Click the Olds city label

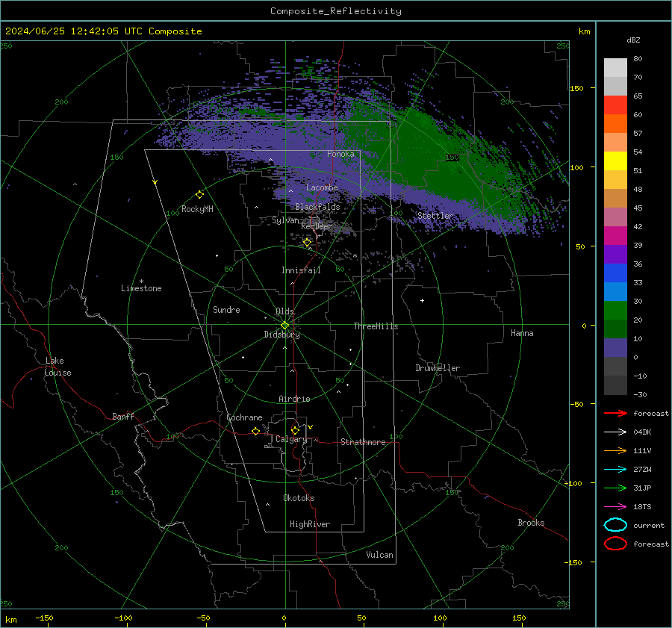(284, 311)
